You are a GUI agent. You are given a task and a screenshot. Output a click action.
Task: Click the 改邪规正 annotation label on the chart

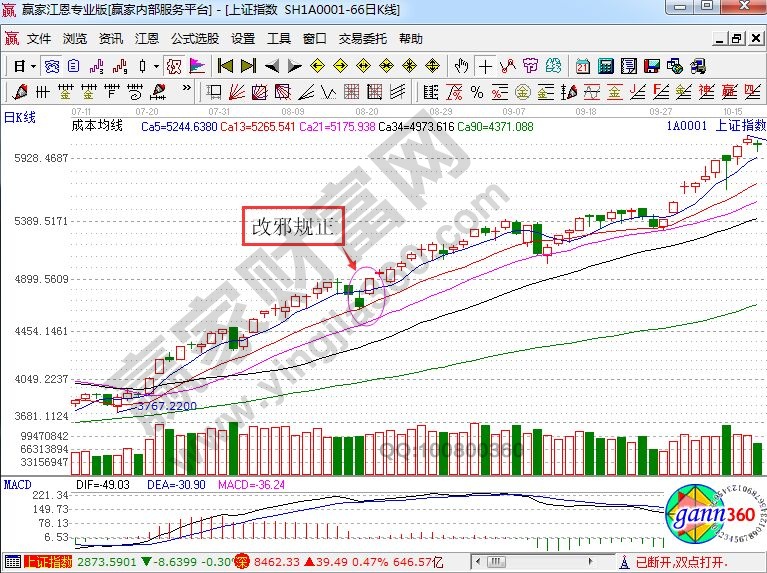pos(295,228)
